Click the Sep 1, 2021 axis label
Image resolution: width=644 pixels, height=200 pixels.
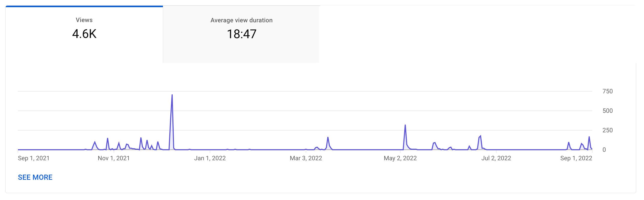point(34,158)
